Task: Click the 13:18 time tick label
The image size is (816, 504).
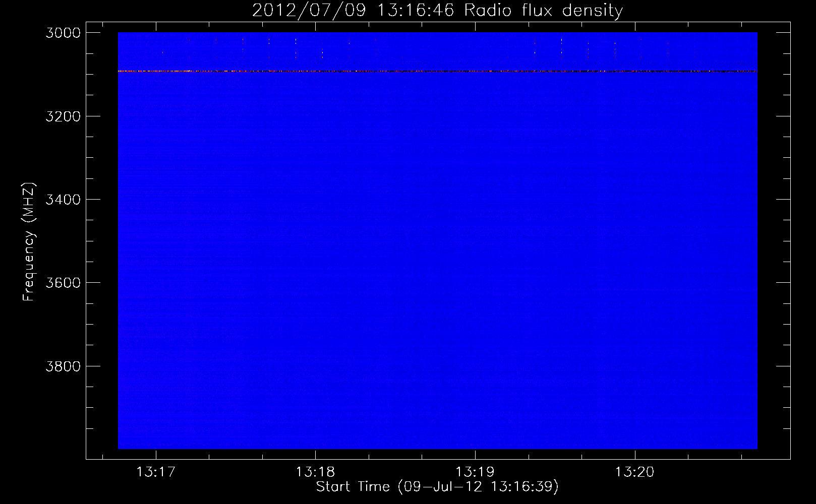Action: 315,472
